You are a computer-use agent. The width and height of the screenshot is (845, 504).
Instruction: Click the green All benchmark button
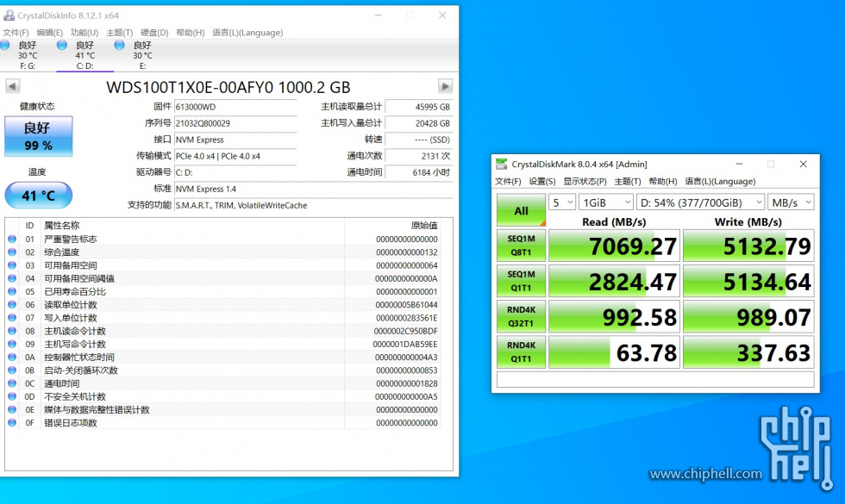(x=521, y=209)
